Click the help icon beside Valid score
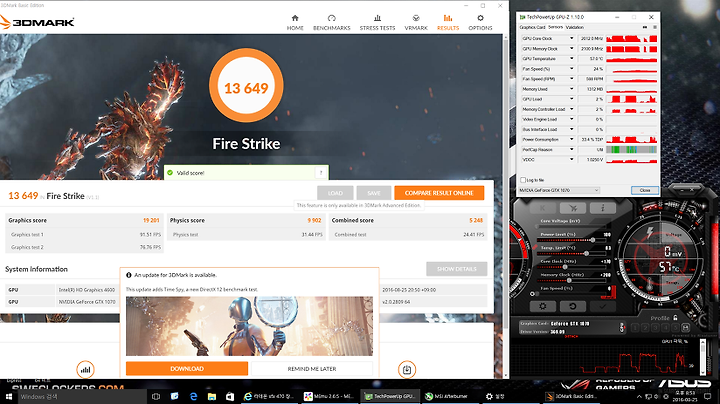720x404 pixels. [x=321, y=173]
